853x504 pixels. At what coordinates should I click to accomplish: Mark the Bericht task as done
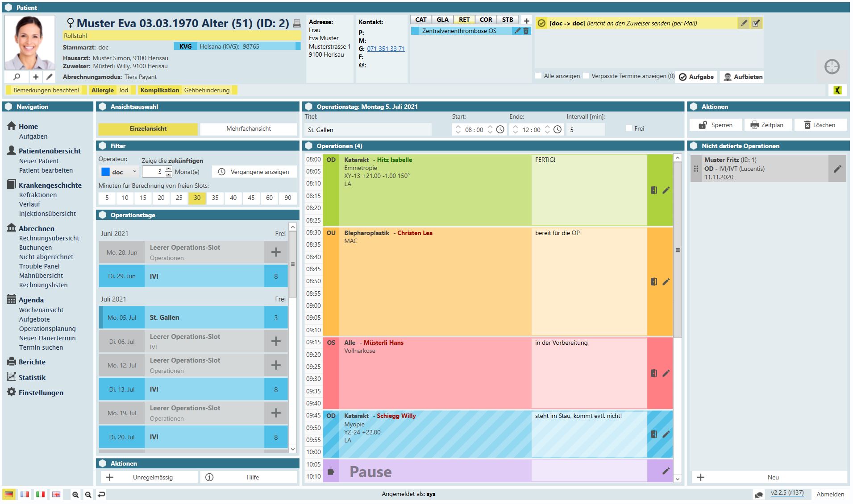756,23
